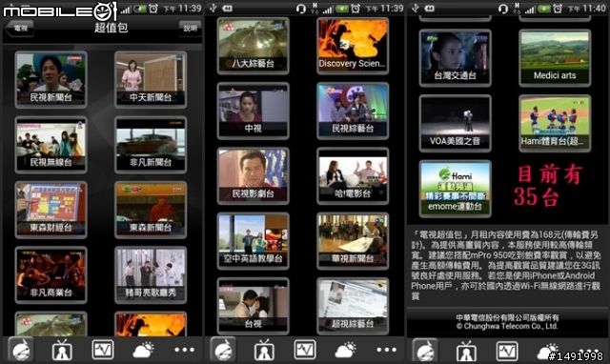The height and width of the screenshot is (364, 610).
Task: Open the weather icon in the left screen's bottom bar
Action: click(x=143, y=350)
